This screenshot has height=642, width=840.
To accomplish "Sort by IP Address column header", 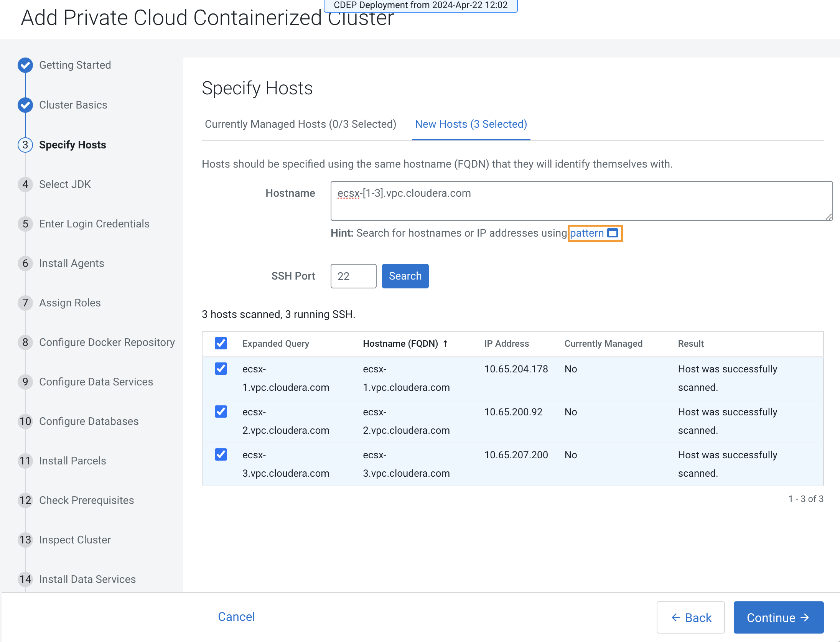I will coord(506,344).
